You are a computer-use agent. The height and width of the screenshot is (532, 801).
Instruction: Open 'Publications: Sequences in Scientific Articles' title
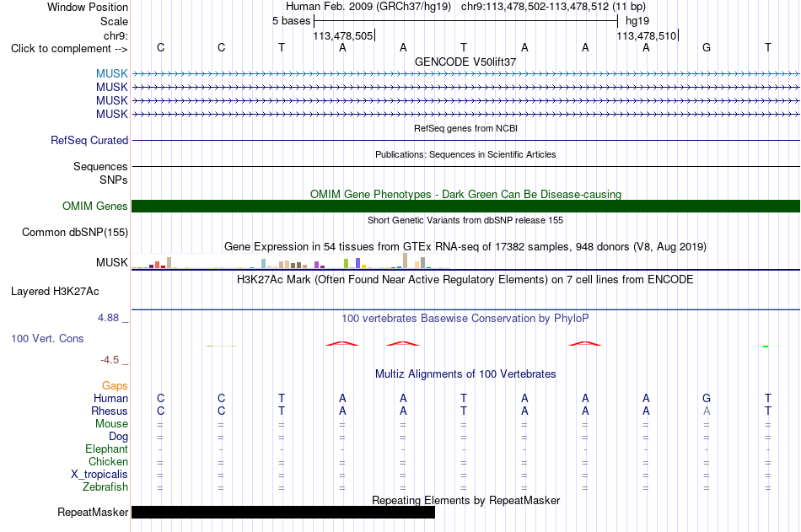click(465, 154)
